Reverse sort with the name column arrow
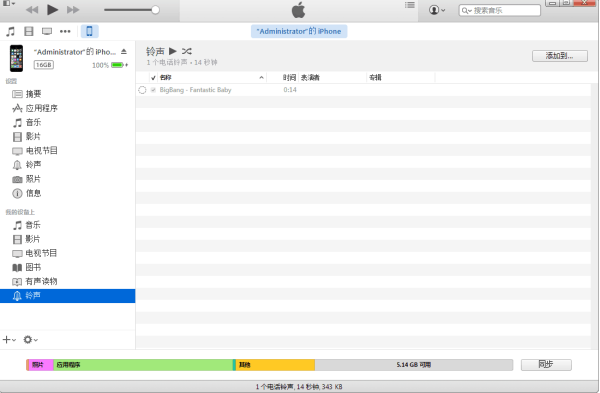The width and height of the screenshot is (600, 393). pos(261,78)
